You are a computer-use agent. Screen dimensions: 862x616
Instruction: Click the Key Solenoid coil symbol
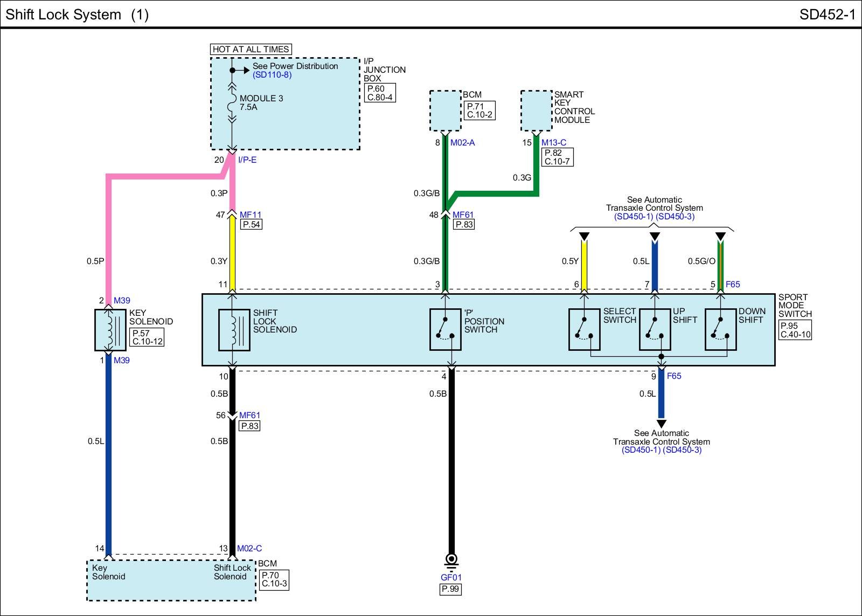[x=110, y=330]
